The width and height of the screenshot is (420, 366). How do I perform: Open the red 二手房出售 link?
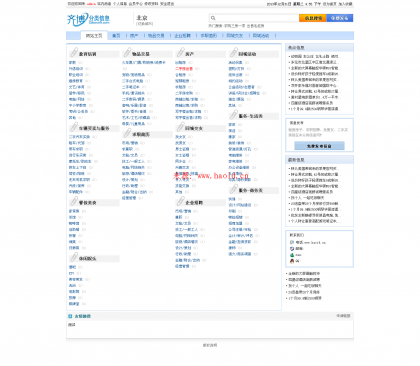(x=184, y=69)
